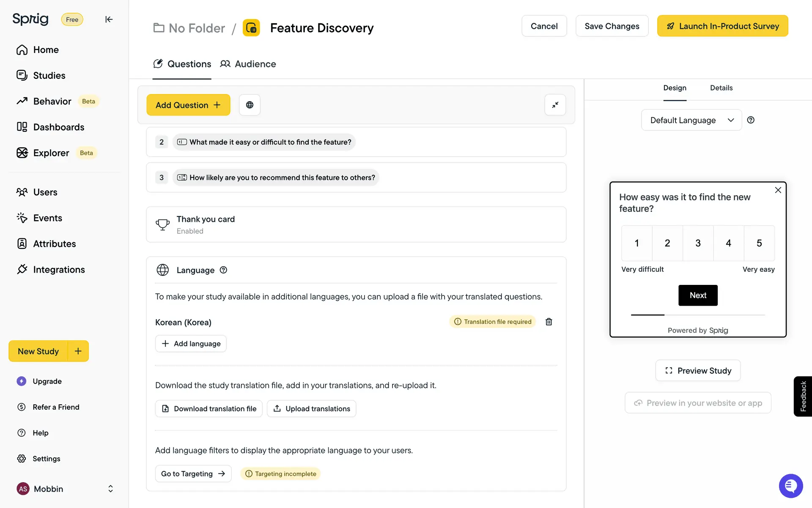Collapse the sidebar with the arrow icon
Screen dimensions: 812x508
click(109, 19)
